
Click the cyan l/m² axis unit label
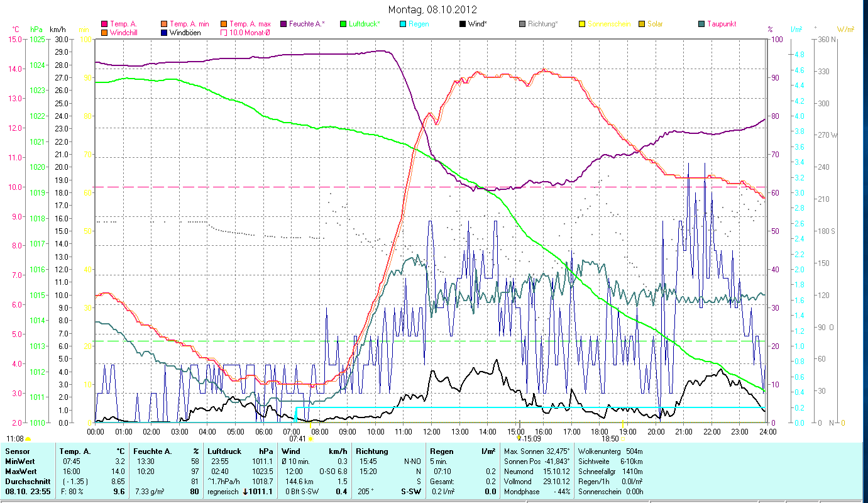[x=796, y=30]
